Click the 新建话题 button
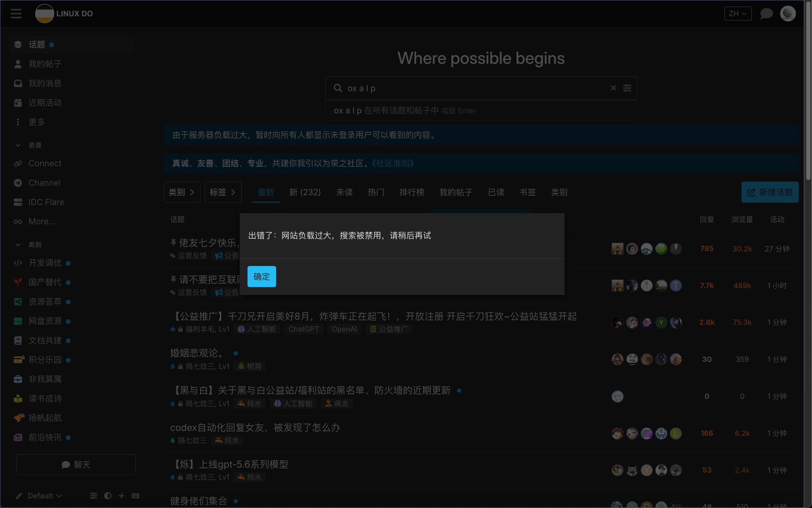Screen dimensions: 812x508 point(770,192)
